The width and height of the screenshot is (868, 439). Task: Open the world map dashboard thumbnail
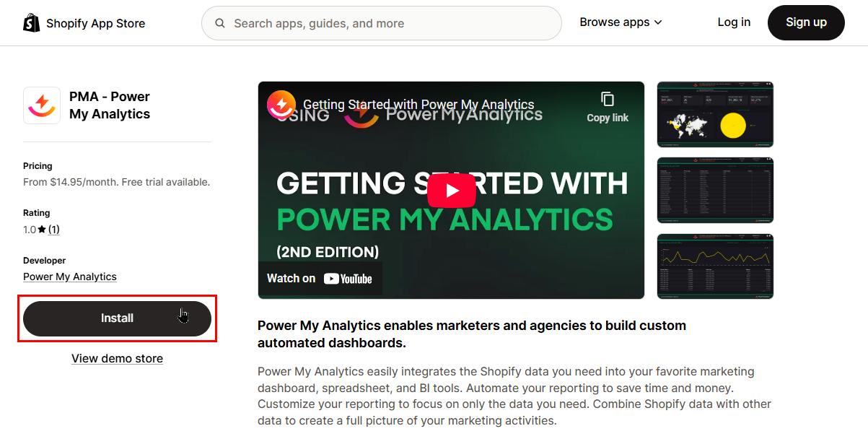[x=715, y=114]
